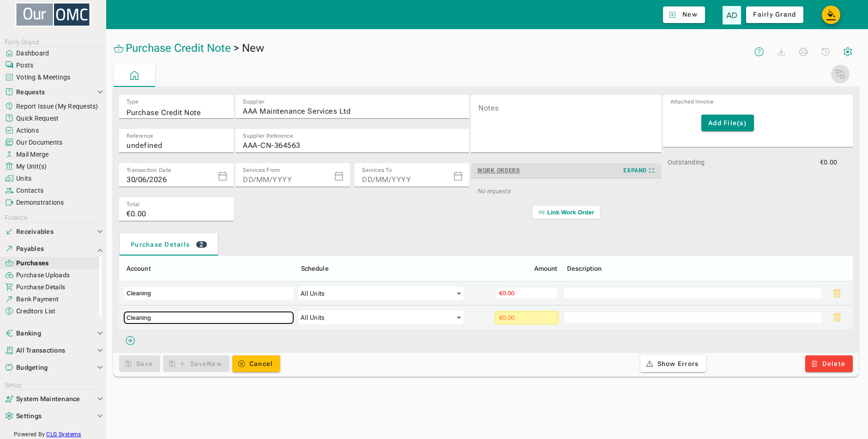
Task: Click the Link Work Order button
Action: 566,213
